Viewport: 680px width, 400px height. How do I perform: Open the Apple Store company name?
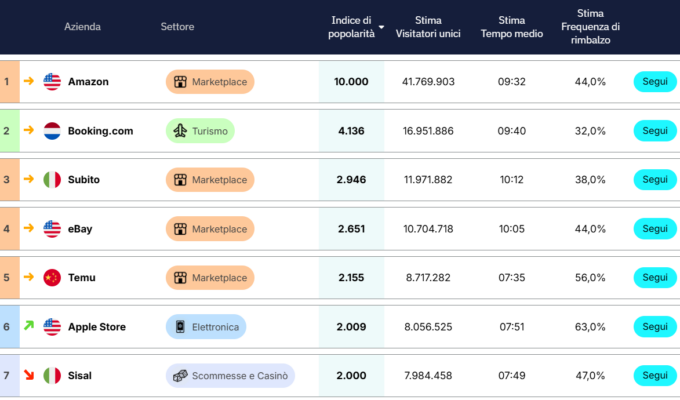97,327
